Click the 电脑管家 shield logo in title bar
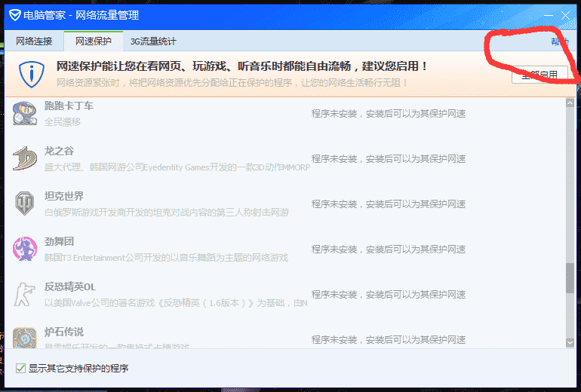The width and height of the screenshot is (581, 392). tap(15, 15)
